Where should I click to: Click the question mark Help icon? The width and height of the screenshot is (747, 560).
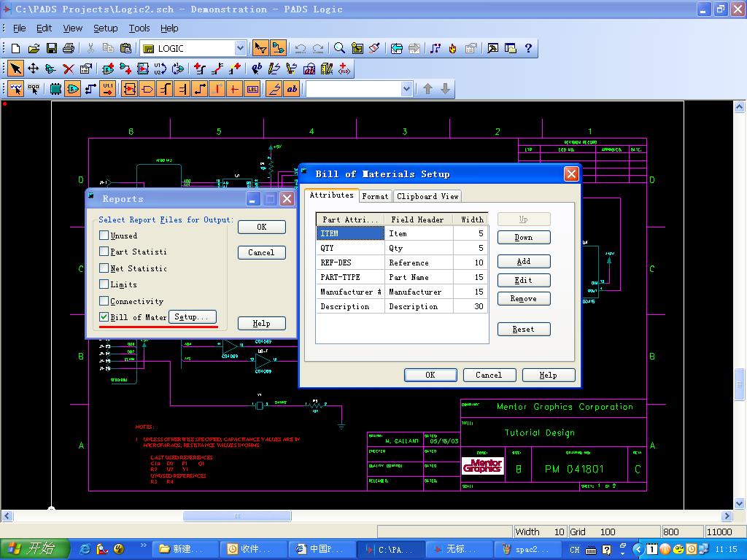point(528,48)
